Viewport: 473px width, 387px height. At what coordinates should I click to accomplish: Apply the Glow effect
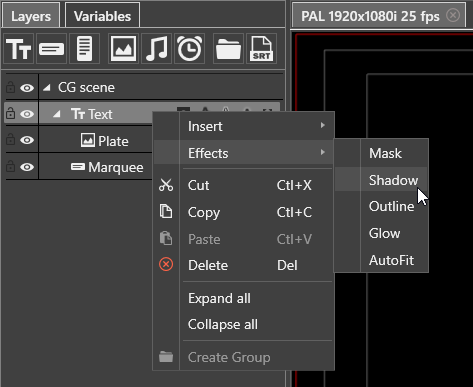pos(381,233)
